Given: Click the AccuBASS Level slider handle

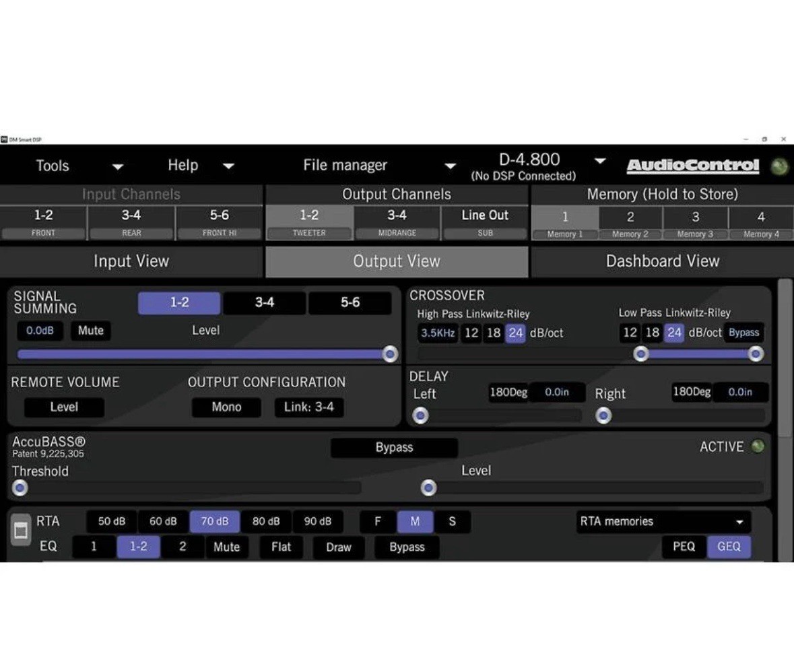Looking at the screenshot, I should pyautogui.click(x=428, y=488).
